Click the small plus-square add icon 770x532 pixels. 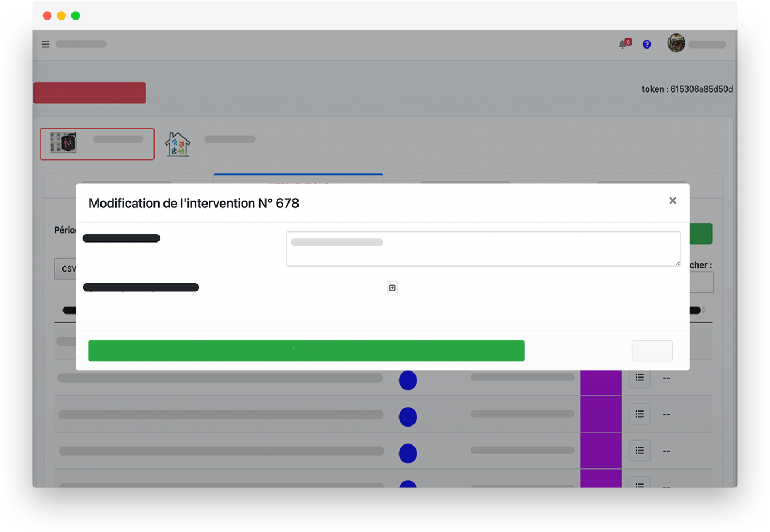(392, 288)
